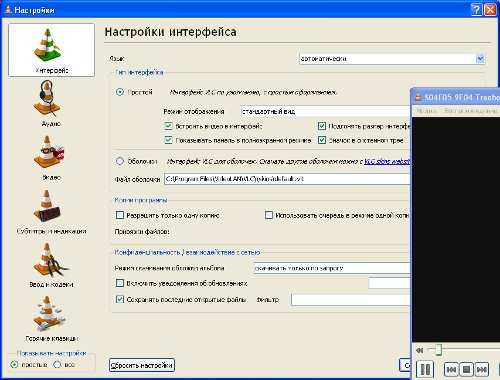Select the skins interface radio button
Image resolution: width=500 pixels, height=380 pixels.
coord(120,161)
